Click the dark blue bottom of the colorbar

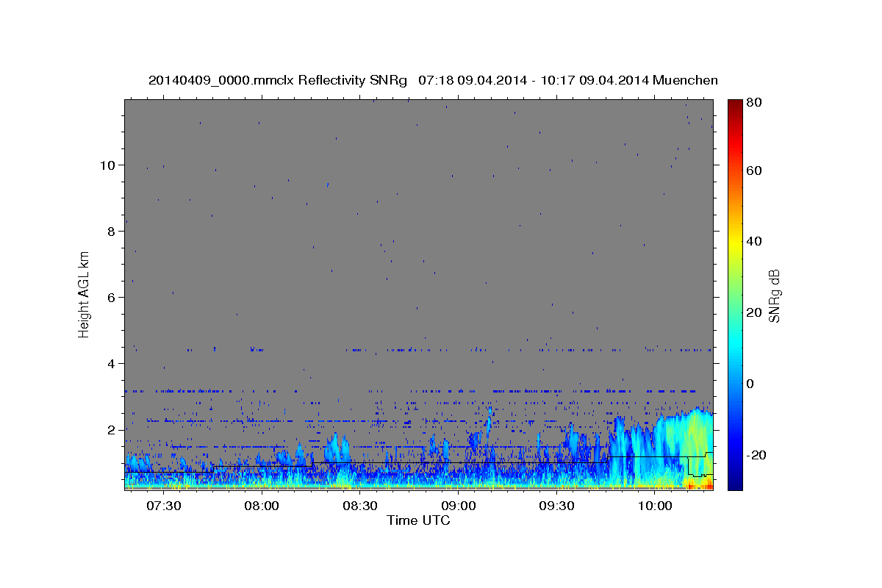(x=735, y=481)
